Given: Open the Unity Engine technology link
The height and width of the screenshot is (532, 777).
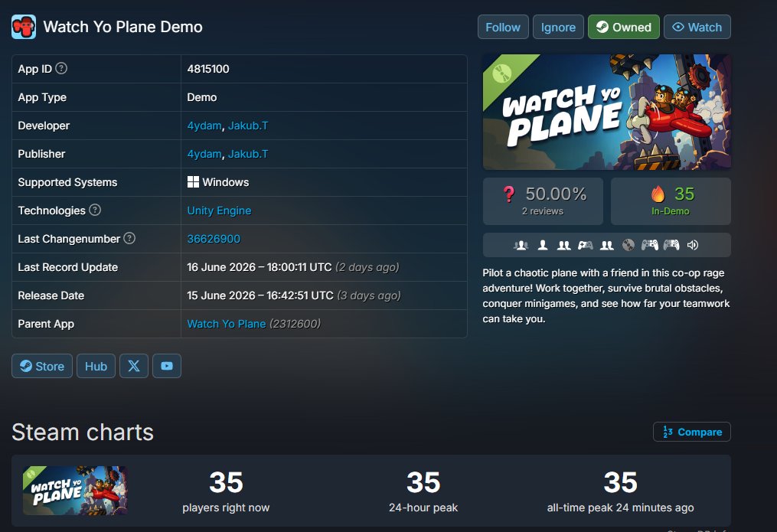Looking at the screenshot, I should pyautogui.click(x=219, y=211).
